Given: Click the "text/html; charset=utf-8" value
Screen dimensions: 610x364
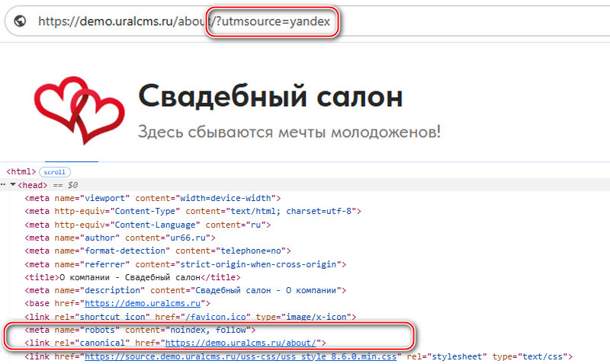Looking at the screenshot, I should coord(291,212).
